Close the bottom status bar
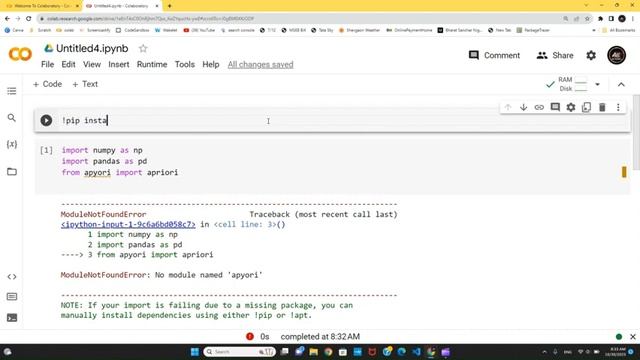 click(633, 337)
